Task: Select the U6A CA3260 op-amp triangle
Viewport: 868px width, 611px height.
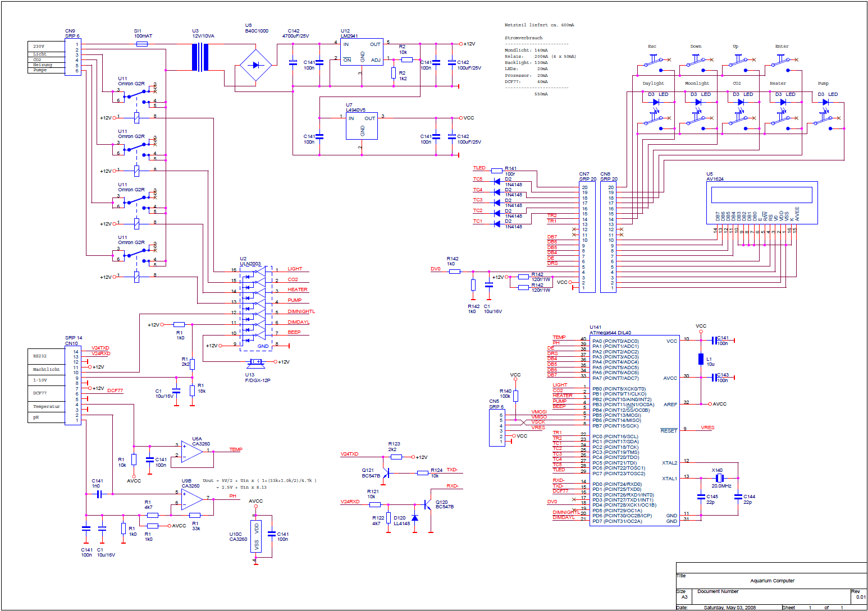Action: (x=192, y=453)
